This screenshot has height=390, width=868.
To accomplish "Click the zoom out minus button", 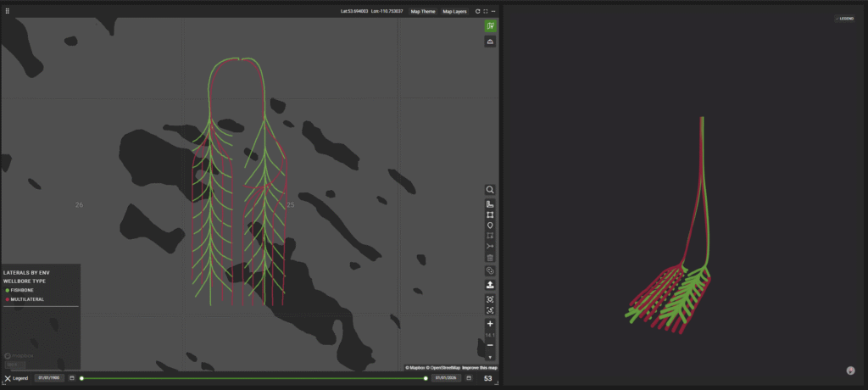I will (490, 345).
